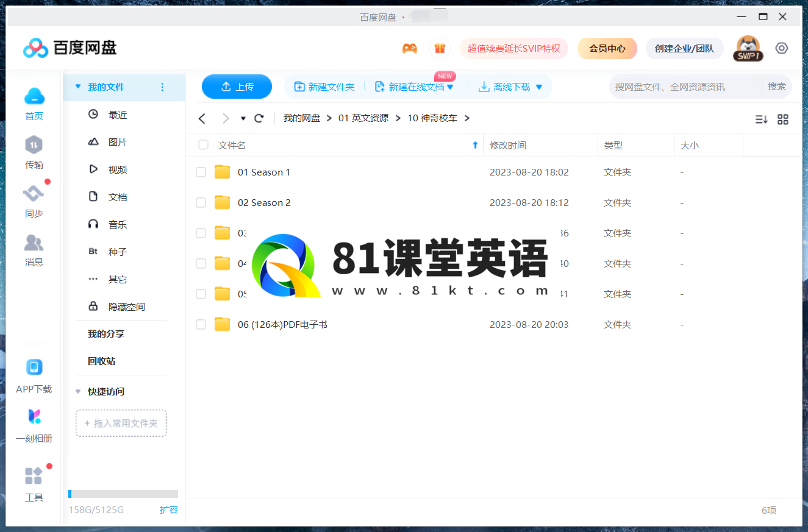
Task: Navigate back with the left arrow
Action: click(x=202, y=118)
